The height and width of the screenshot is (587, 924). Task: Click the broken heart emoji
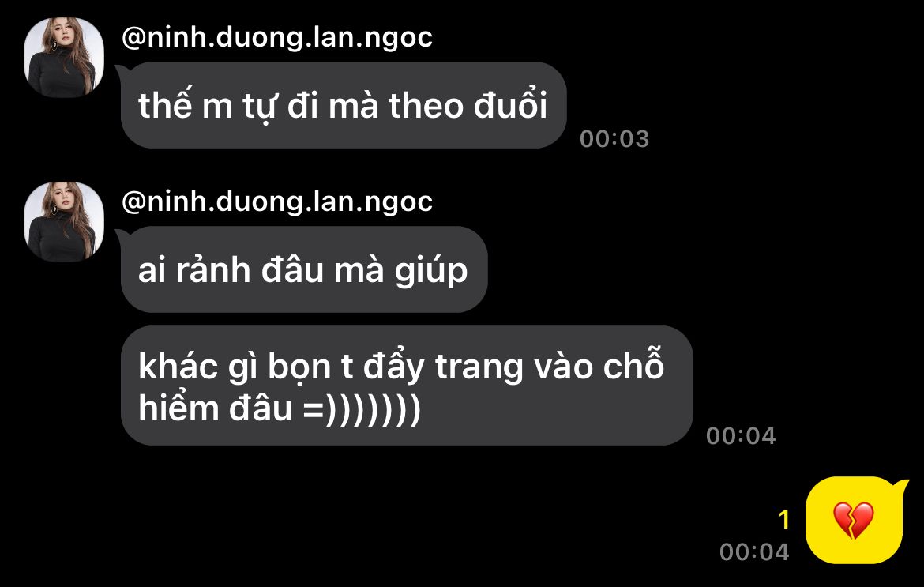[853, 521]
